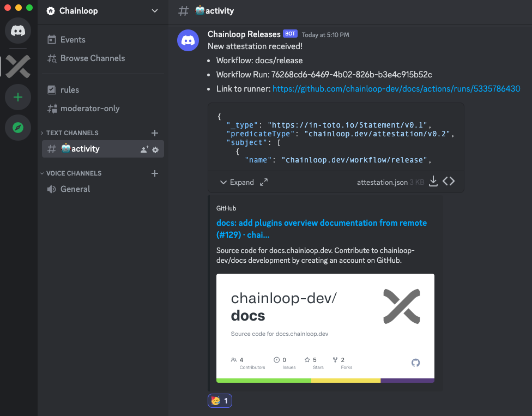Open the docs plugins overview GitHub link
532x416 pixels.
pos(321,223)
